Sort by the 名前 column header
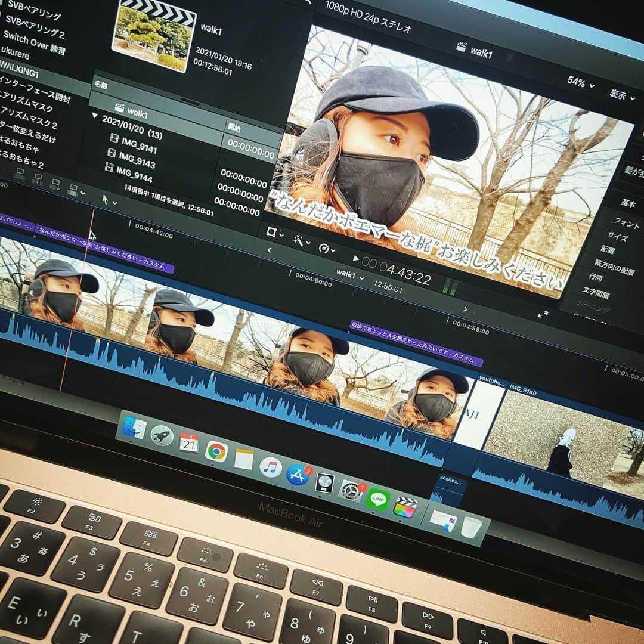 coord(101,85)
